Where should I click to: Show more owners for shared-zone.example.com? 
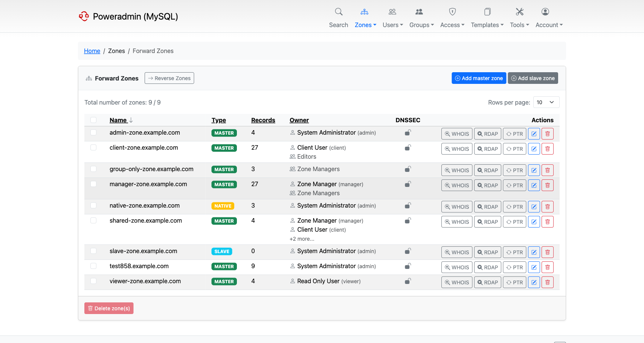[x=302, y=239]
